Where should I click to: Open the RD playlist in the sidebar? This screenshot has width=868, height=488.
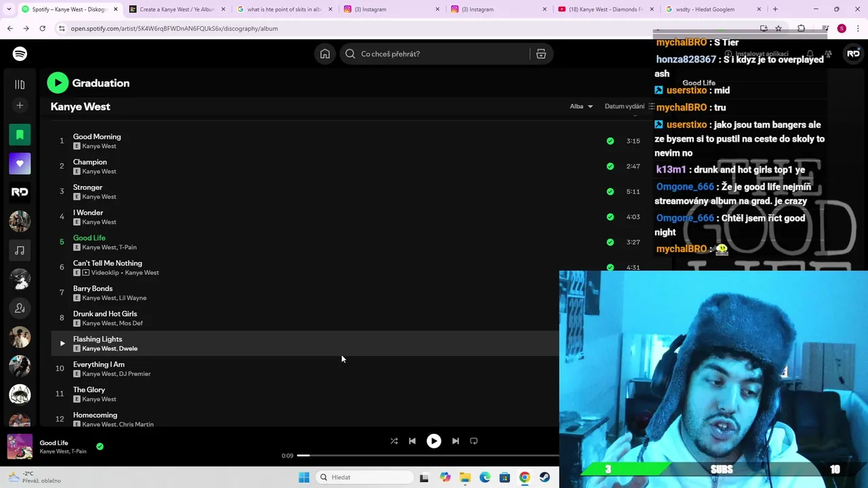coord(20,192)
